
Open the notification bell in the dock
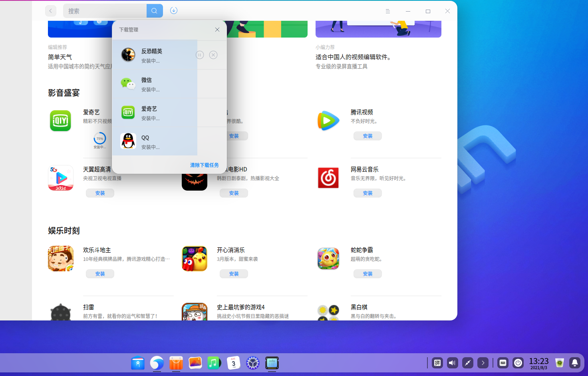pos(575,363)
